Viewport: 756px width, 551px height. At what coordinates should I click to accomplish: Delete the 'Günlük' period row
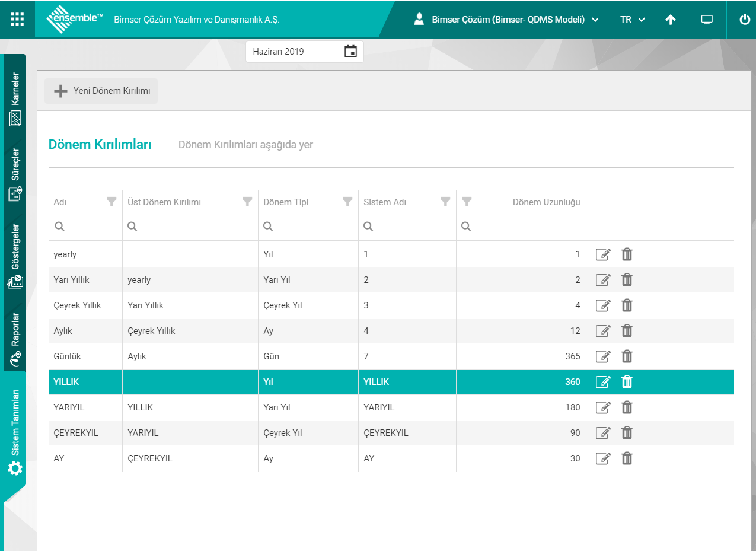click(x=627, y=356)
